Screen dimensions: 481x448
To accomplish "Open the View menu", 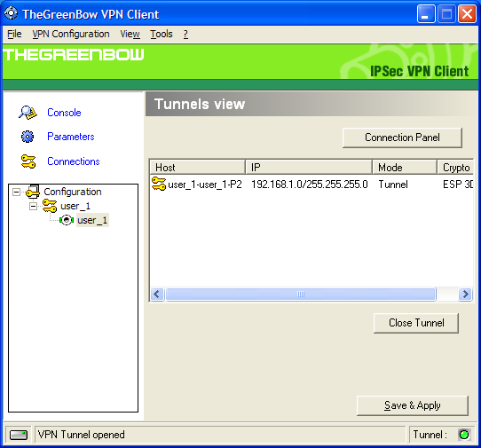I will [130, 34].
